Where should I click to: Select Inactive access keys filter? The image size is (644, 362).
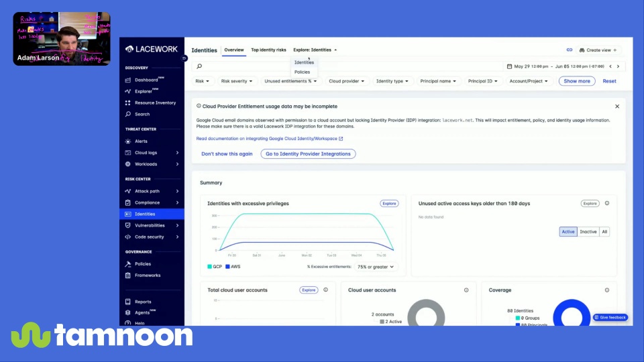coord(588,232)
